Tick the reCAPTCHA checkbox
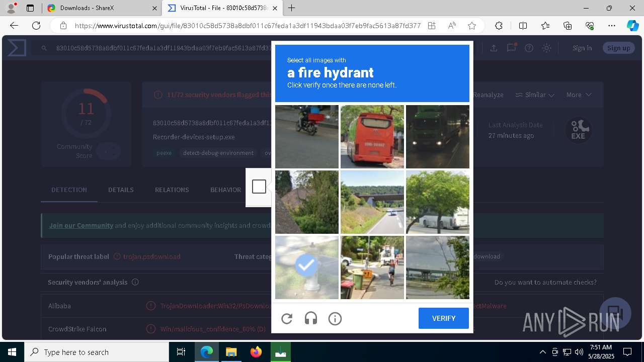 (x=259, y=187)
